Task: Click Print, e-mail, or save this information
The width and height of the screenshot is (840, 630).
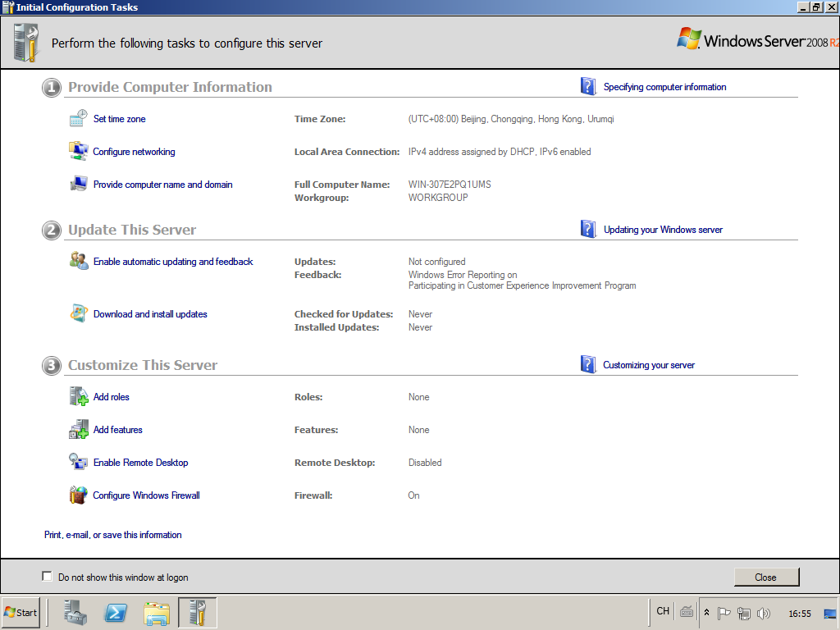Action: (113, 535)
